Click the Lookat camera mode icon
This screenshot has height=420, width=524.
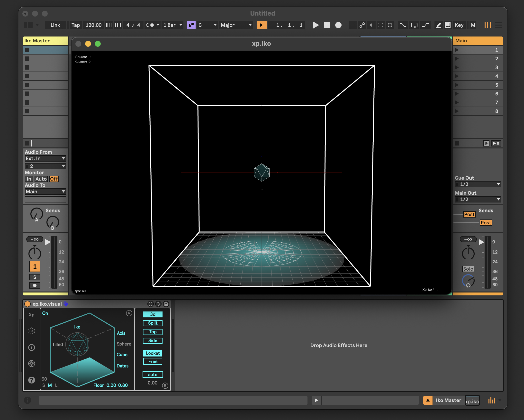pos(153,352)
